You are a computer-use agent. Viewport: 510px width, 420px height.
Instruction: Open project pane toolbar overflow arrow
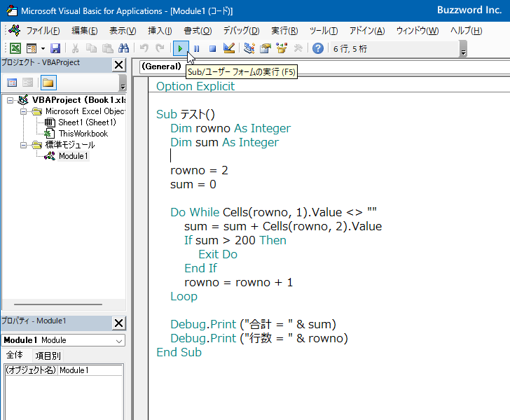[x=123, y=83]
